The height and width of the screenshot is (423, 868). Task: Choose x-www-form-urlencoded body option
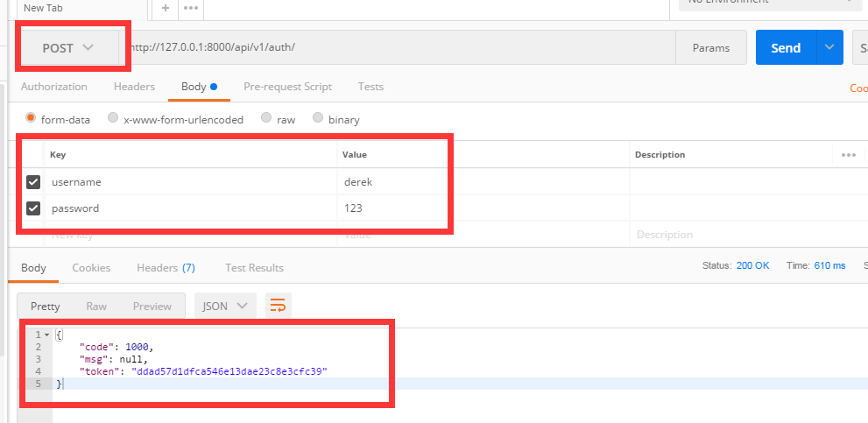[x=113, y=118]
